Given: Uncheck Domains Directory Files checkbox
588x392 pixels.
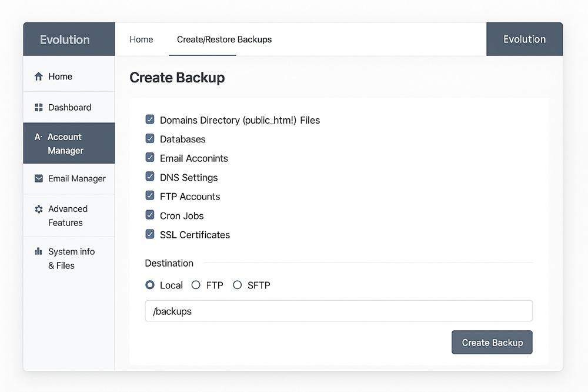Looking at the screenshot, I should point(150,119).
